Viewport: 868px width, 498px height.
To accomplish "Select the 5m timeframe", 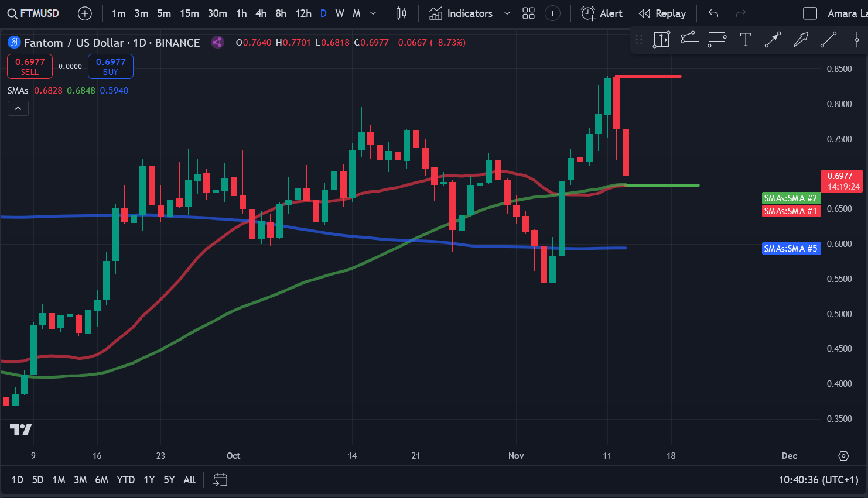I will (164, 13).
